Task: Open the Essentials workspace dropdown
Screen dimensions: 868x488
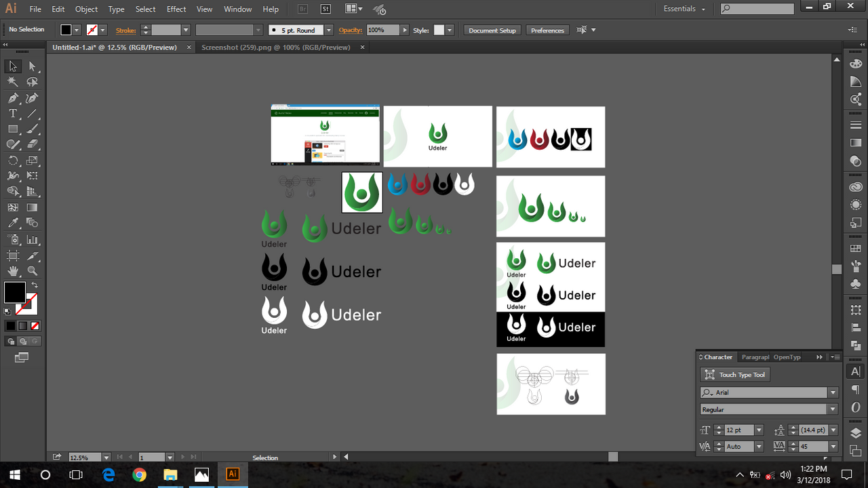Action: (684, 9)
